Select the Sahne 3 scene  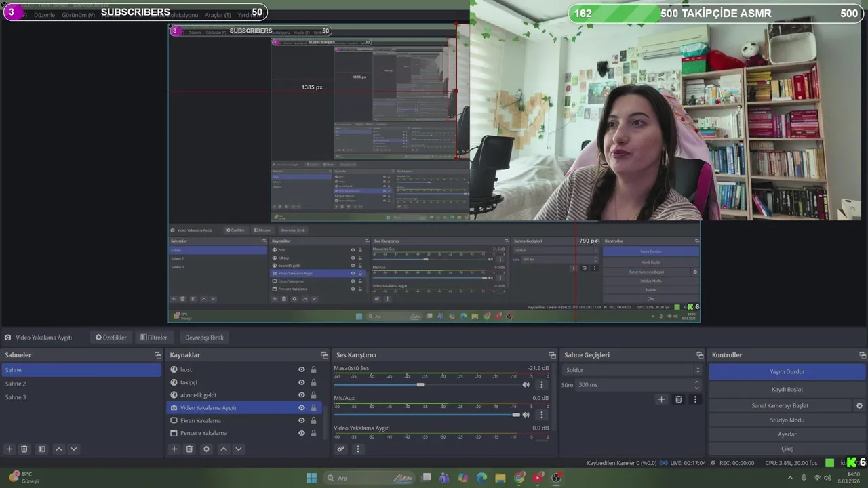pyautogui.click(x=81, y=397)
